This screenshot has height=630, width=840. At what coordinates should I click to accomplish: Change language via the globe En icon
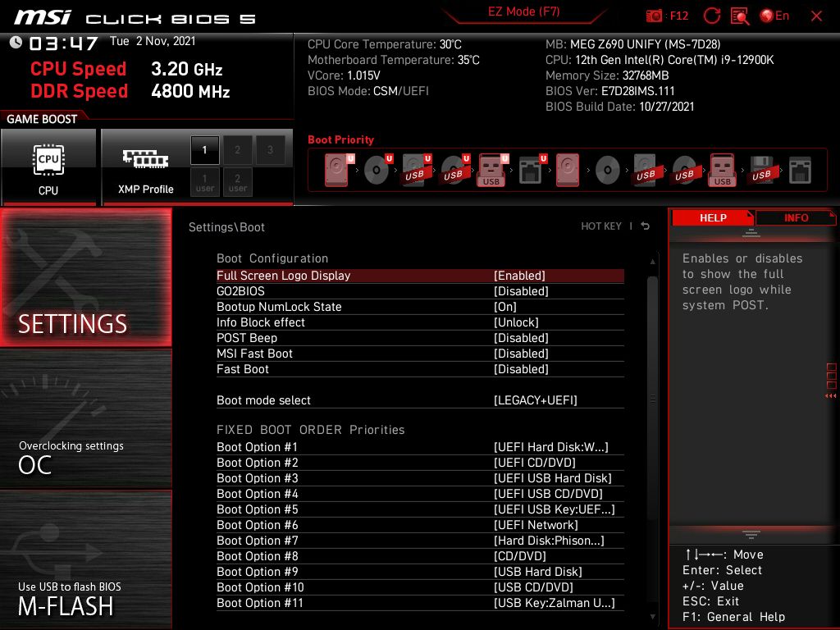(x=774, y=16)
